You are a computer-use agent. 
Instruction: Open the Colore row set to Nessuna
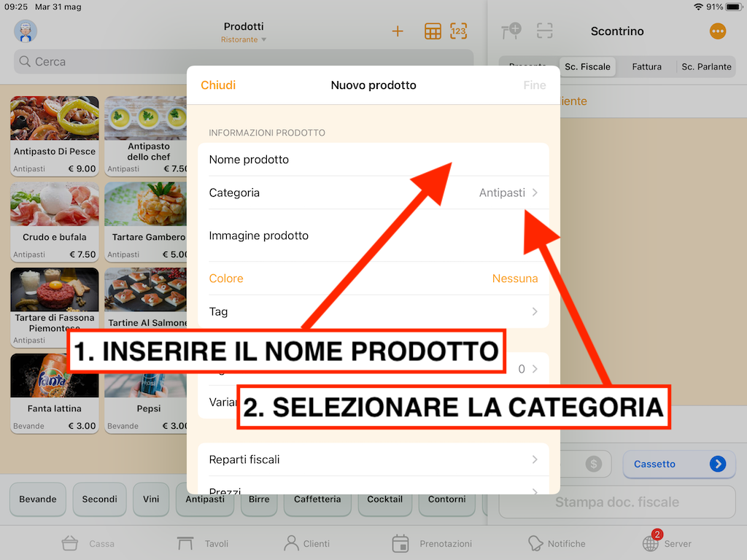373,278
